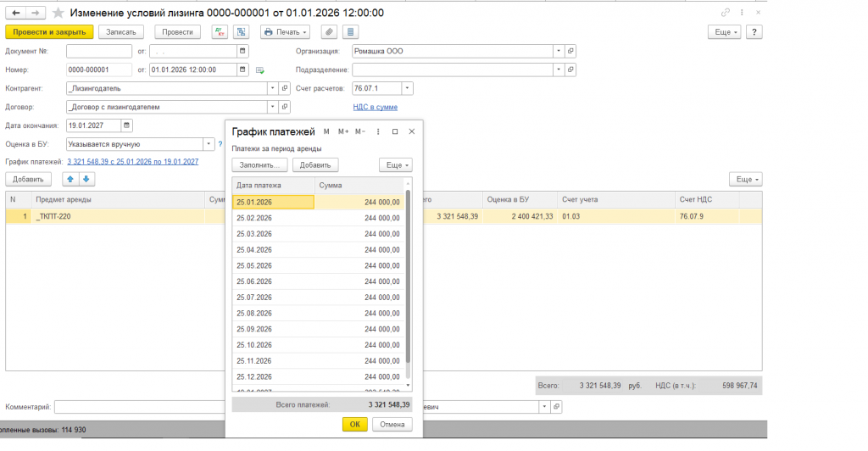This screenshot has width=868, height=451.
Task: Go forward with the right arrow button
Action: [36, 13]
